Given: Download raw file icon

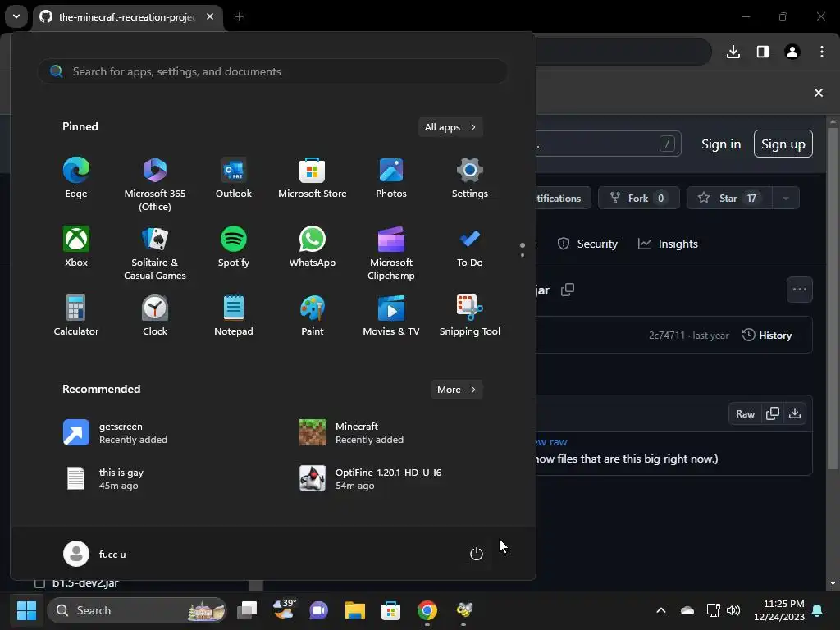Looking at the screenshot, I should pos(795,413).
